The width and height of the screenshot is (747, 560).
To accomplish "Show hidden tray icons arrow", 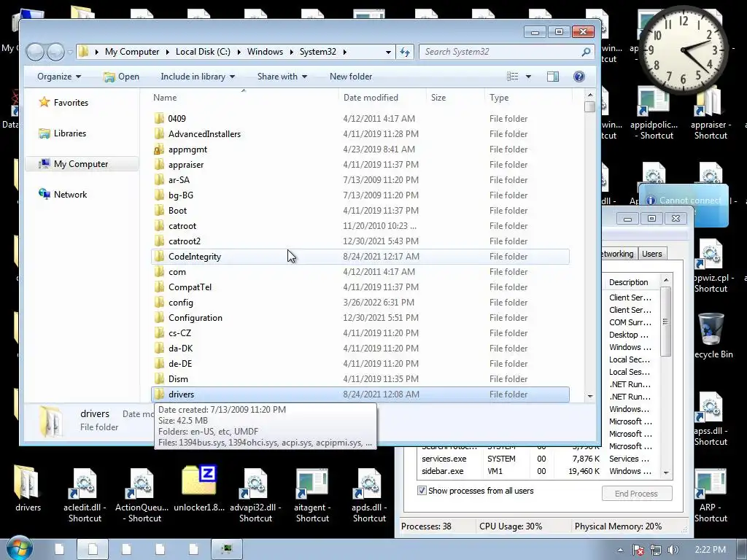I will click(x=620, y=550).
